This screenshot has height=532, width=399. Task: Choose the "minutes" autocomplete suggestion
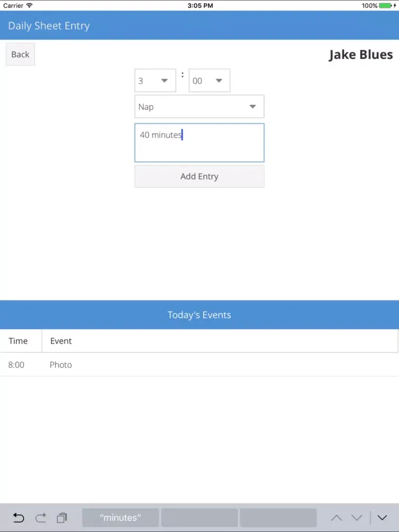point(120,518)
